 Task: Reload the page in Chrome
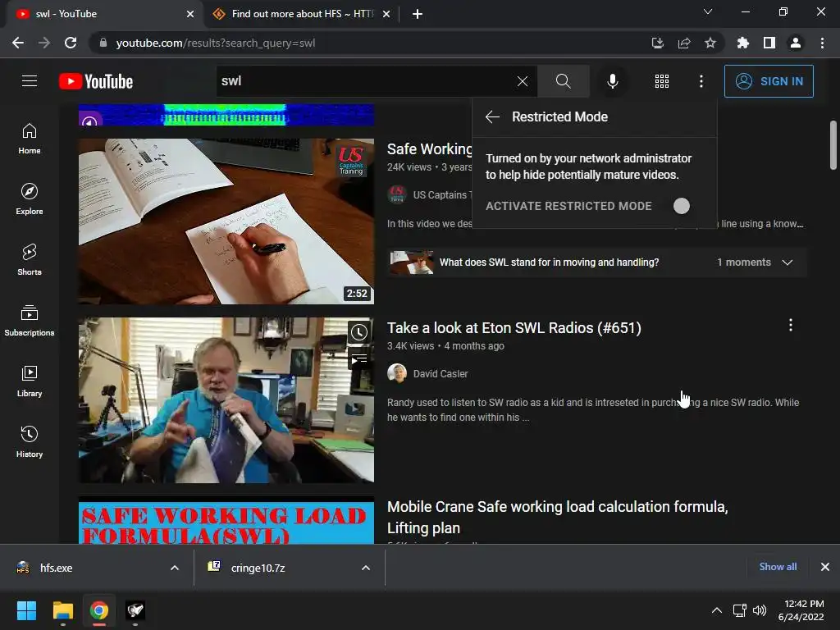pos(71,43)
